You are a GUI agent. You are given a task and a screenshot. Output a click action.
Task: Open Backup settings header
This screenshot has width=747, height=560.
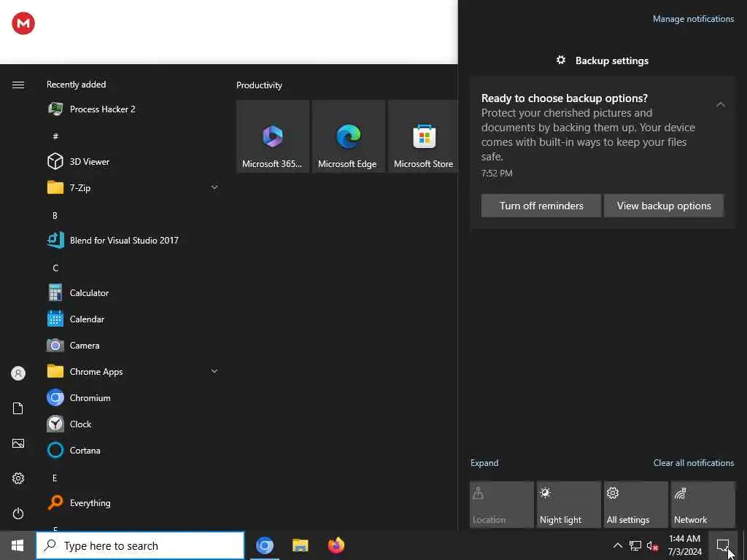click(x=603, y=61)
